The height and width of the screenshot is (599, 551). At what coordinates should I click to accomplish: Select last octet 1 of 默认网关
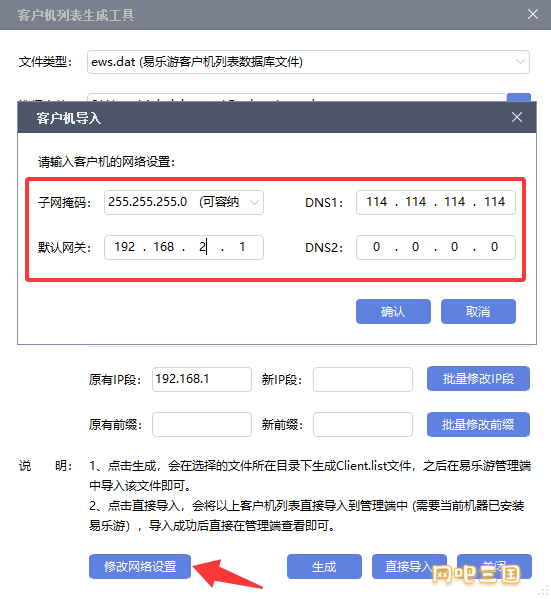tap(242, 247)
